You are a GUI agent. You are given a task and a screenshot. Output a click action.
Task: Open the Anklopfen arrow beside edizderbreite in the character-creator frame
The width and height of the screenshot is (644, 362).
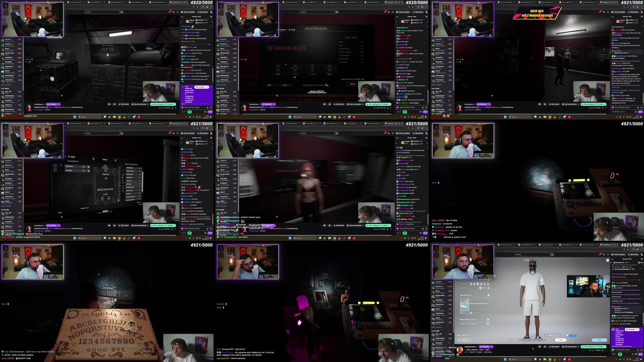[x=492, y=347]
